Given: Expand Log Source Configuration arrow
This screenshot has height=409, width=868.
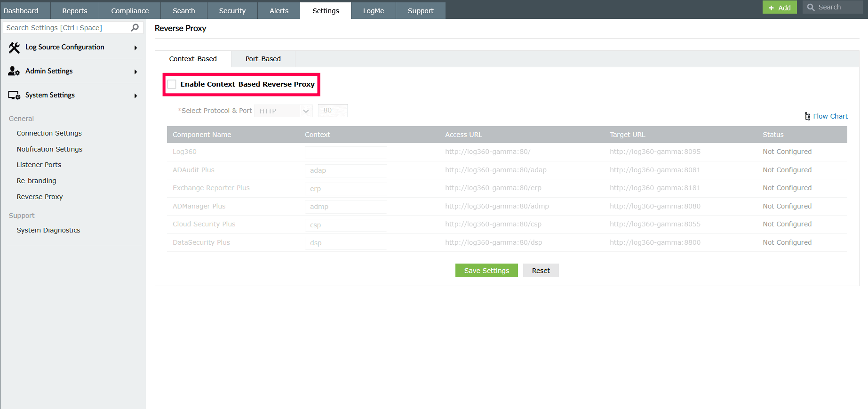Looking at the screenshot, I should [x=135, y=48].
